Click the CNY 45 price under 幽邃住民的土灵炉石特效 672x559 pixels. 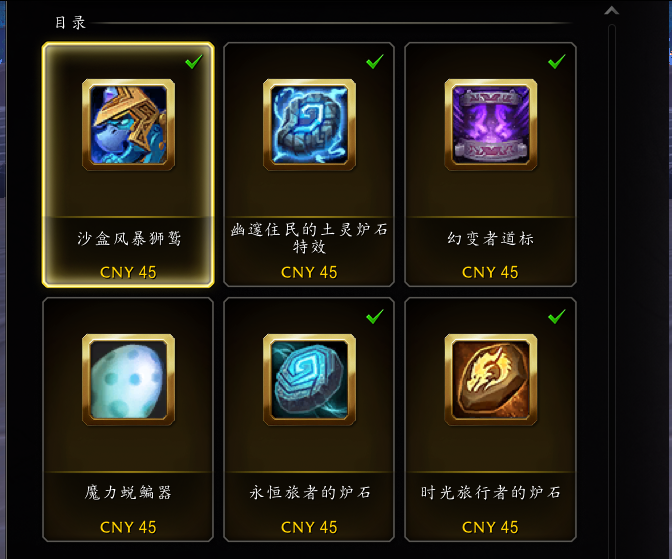coord(309,272)
